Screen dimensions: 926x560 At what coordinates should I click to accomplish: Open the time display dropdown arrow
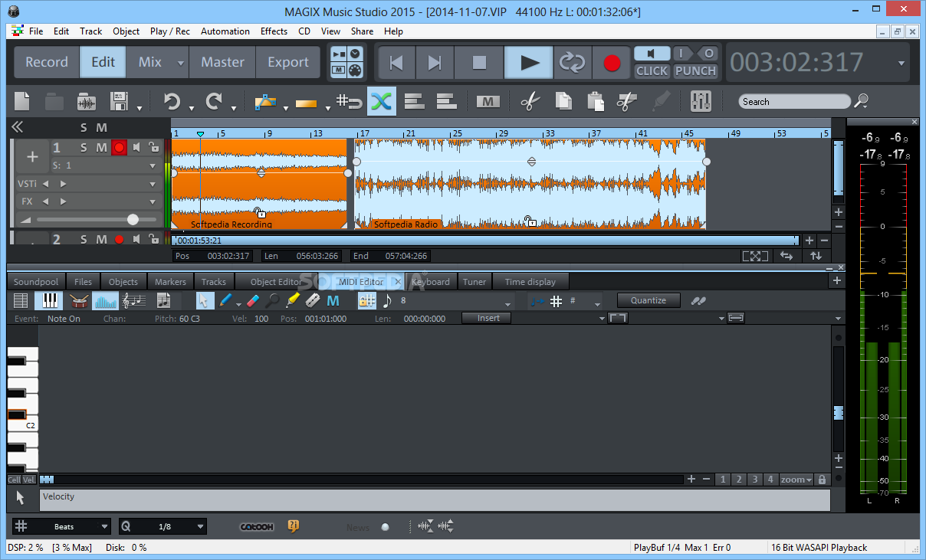click(901, 64)
